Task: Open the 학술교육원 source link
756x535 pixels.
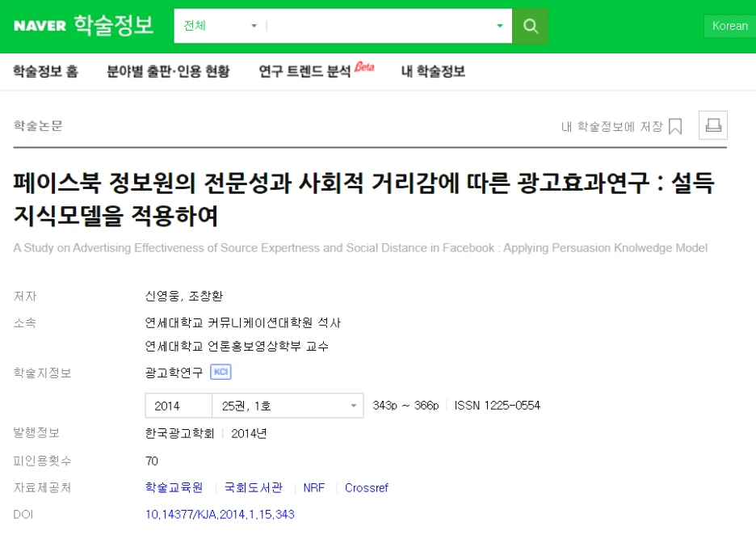Action: point(174,488)
